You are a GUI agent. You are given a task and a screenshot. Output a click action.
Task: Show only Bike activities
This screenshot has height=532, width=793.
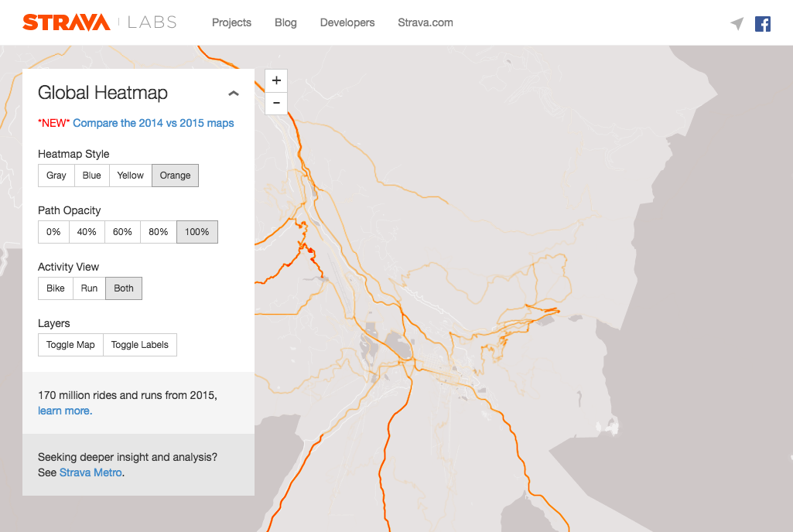click(55, 288)
